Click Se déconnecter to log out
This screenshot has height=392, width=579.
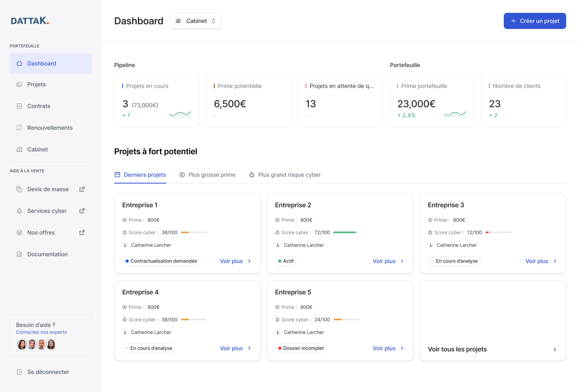pyautogui.click(x=51, y=372)
